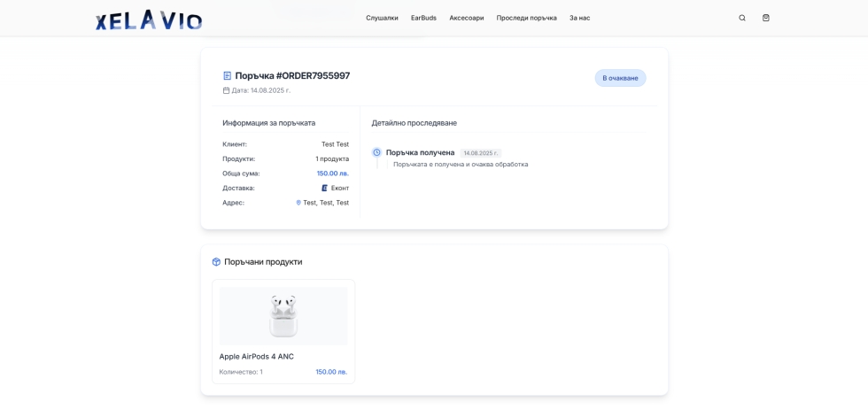
Task: Click the clock icon for Поръчка получена
Action: 376,152
